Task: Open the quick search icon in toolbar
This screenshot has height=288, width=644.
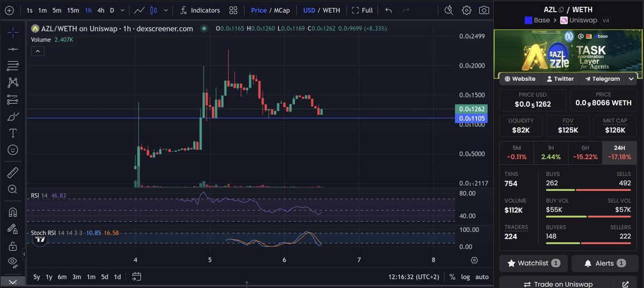Action: [x=449, y=10]
